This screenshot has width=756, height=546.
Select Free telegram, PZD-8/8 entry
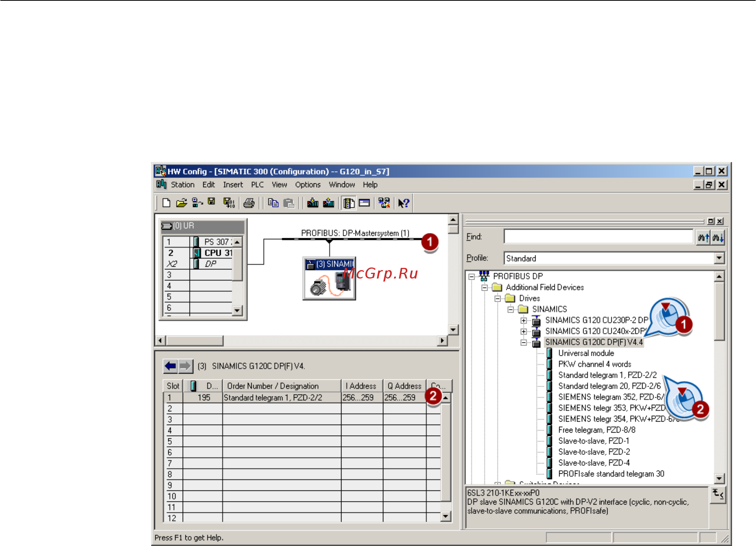[597, 430]
